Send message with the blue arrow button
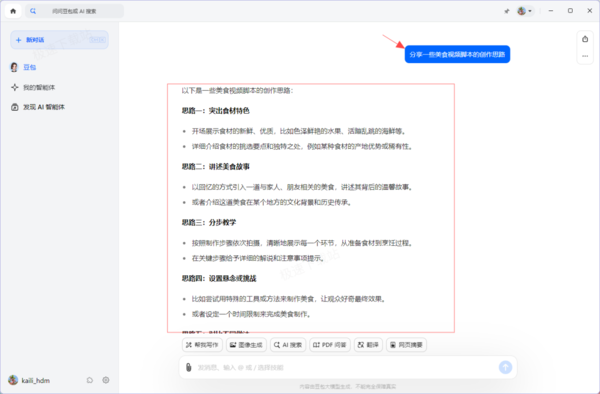 pyautogui.click(x=505, y=367)
